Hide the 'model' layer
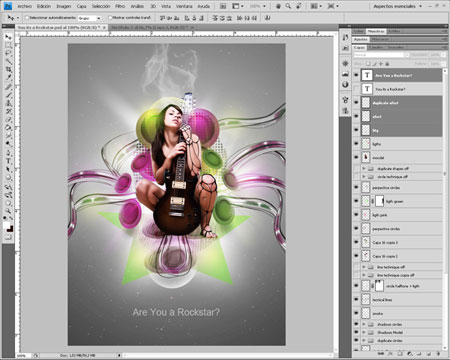This screenshot has width=450, height=360. pos(356,157)
